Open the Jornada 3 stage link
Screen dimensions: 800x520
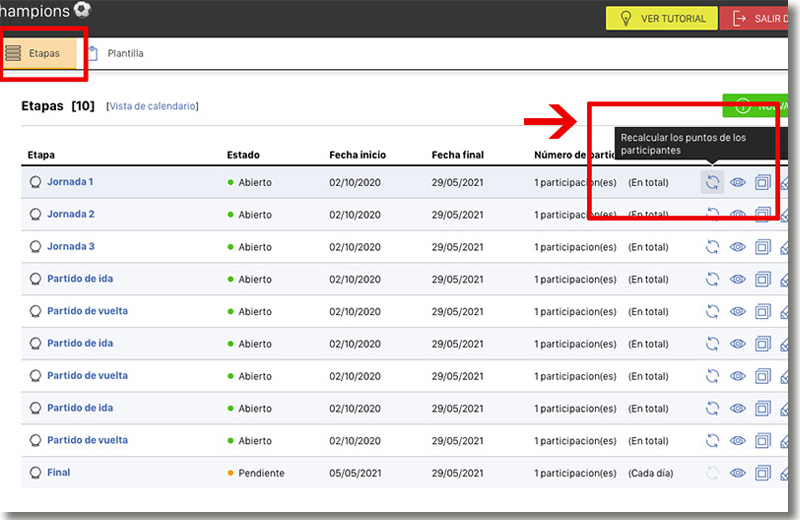tap(71, 246)
